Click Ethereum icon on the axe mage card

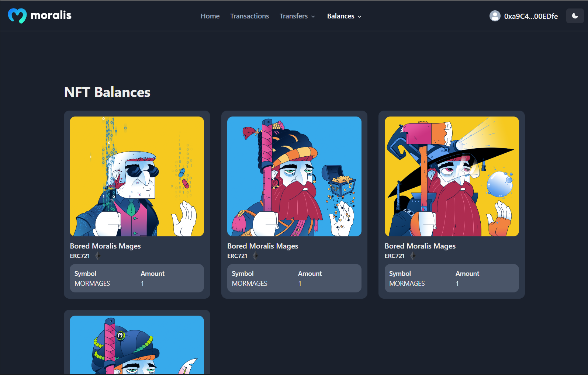point(413,256)
